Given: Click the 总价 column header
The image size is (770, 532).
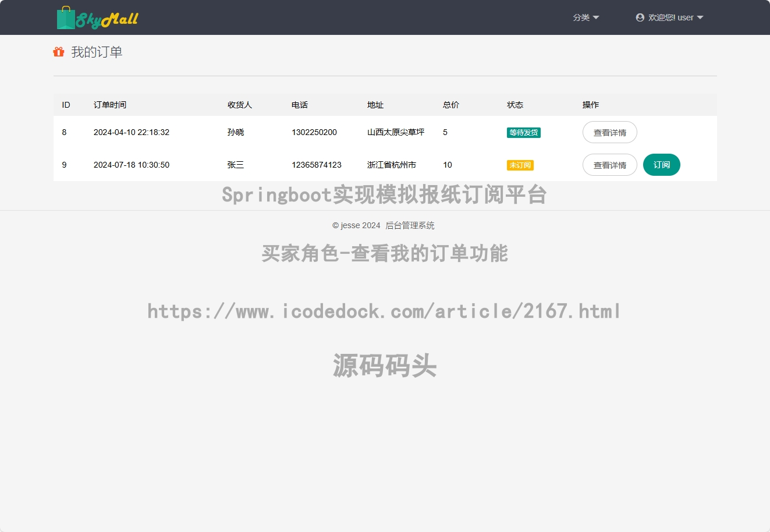Looking at the screenshot, I should pyautogui.click(x=451, y=105).
